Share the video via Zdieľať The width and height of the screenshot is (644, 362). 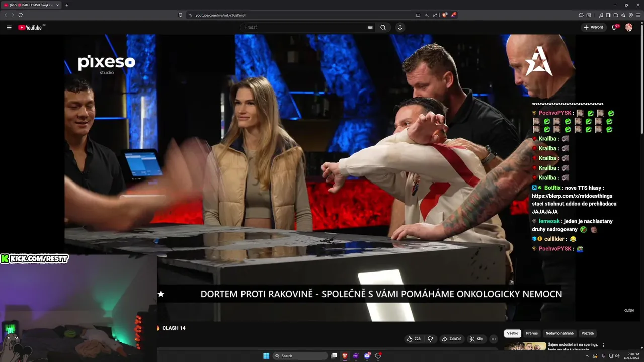click(x=452, y=339)
